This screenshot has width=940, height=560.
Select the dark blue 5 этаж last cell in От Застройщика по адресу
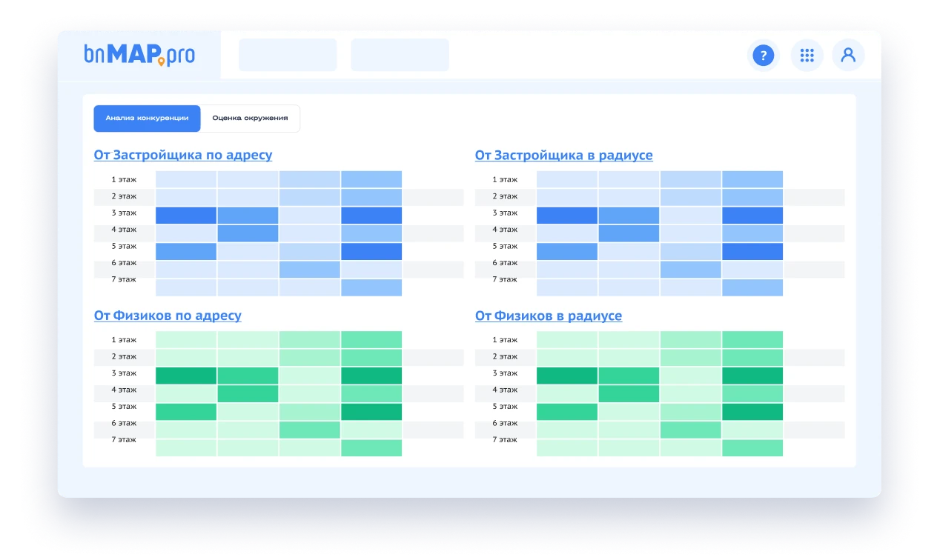[371, 252]
